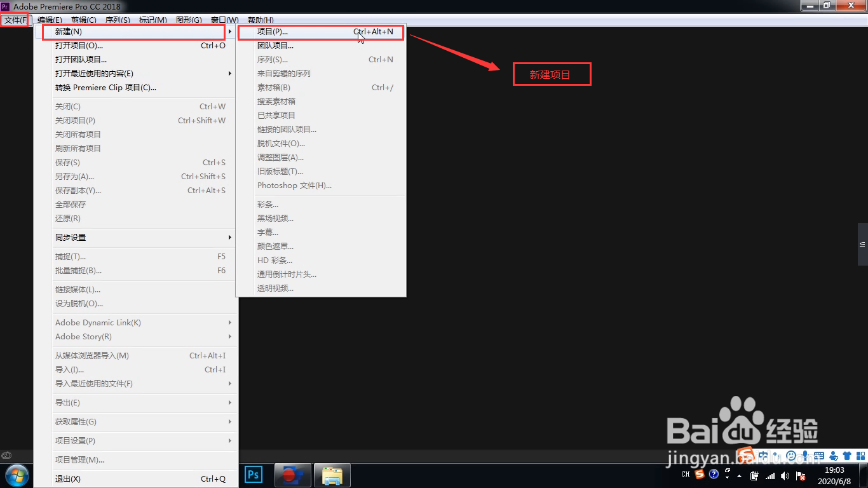Click the Creative Cloud icon at bottom left
This screenshot has height=488, width=868.
6,456
